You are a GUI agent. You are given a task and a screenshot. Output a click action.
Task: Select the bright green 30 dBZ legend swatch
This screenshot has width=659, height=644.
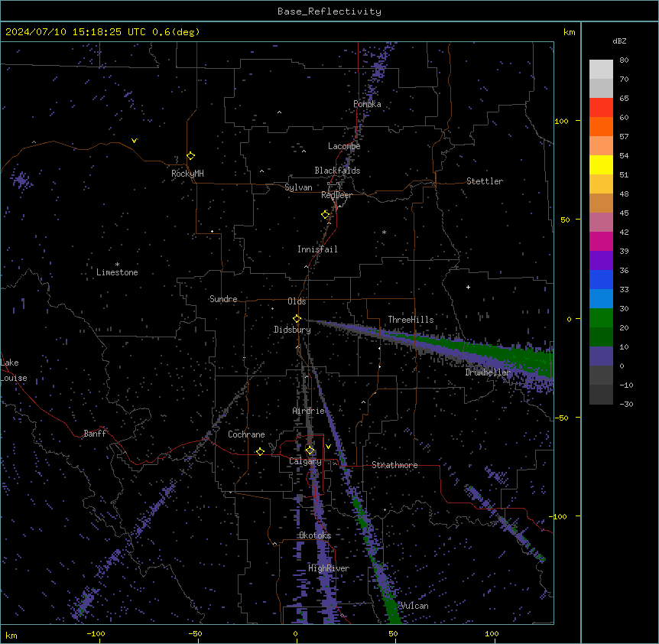[x=601, y=318]
